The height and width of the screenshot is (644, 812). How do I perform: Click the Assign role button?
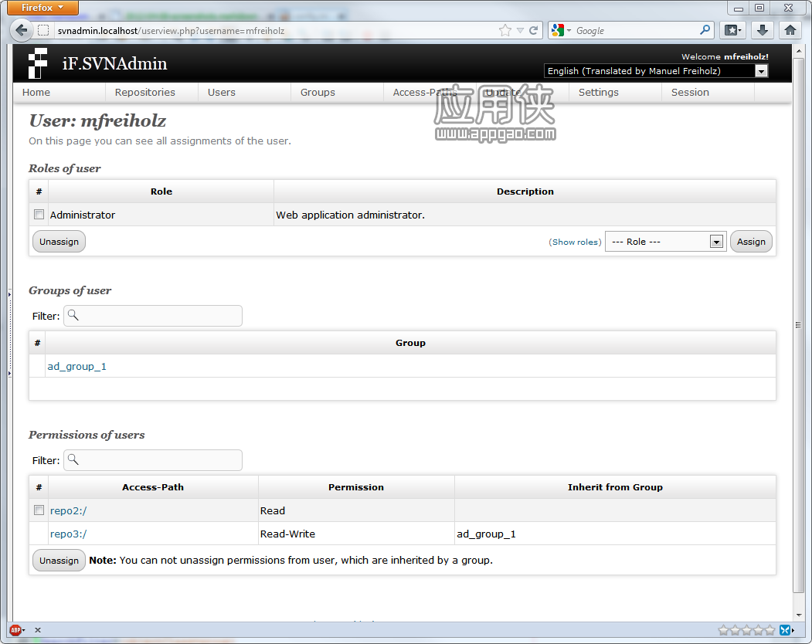751,242
